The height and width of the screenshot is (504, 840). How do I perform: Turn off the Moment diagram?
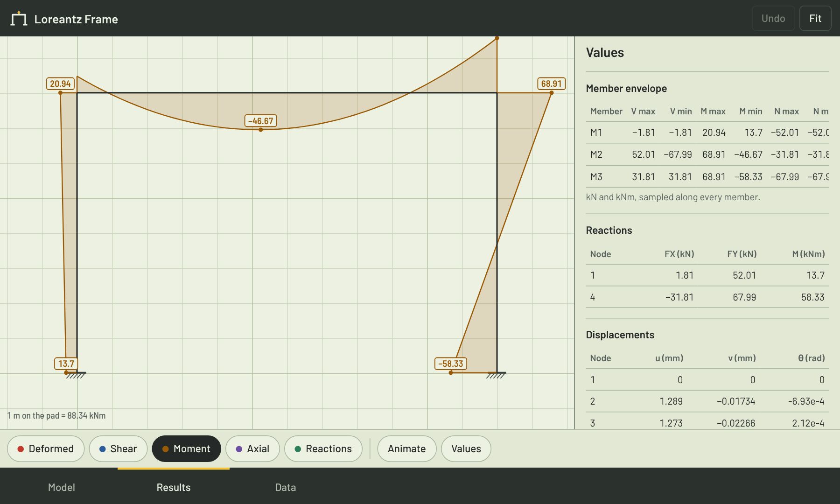click(x=186, y=449)
